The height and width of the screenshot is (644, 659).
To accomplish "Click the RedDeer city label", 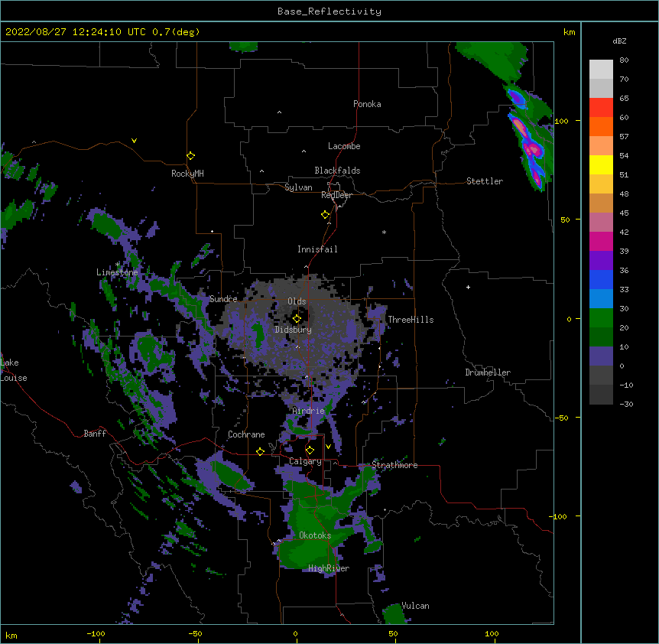I will (336, 195).
